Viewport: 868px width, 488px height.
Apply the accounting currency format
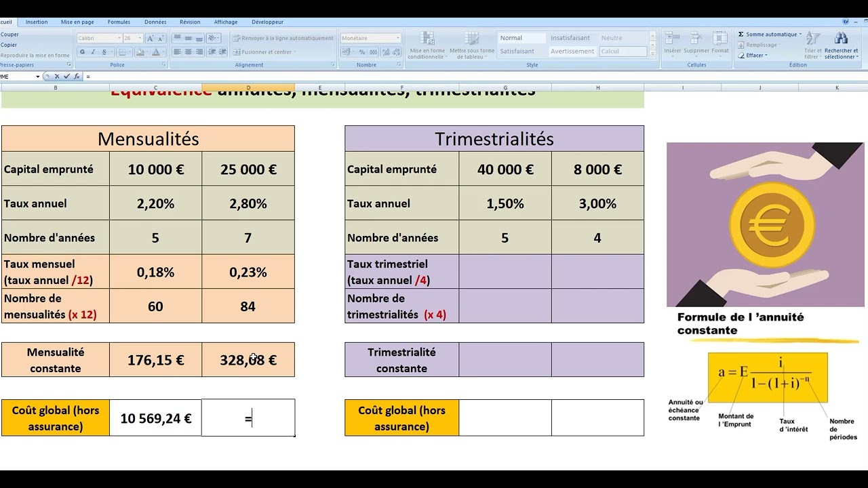point(347,52)
